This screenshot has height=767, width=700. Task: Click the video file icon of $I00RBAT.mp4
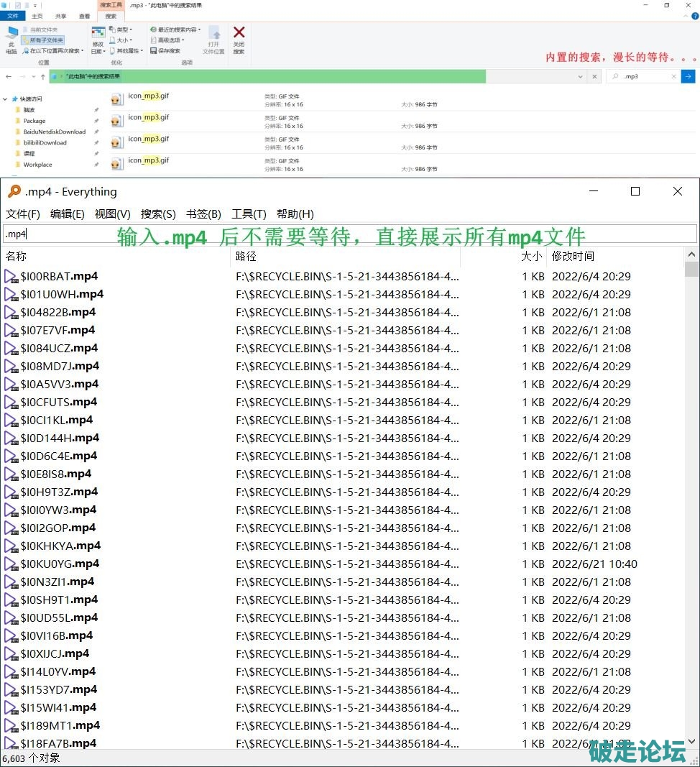pyautogui.click(x=11, y=277)
